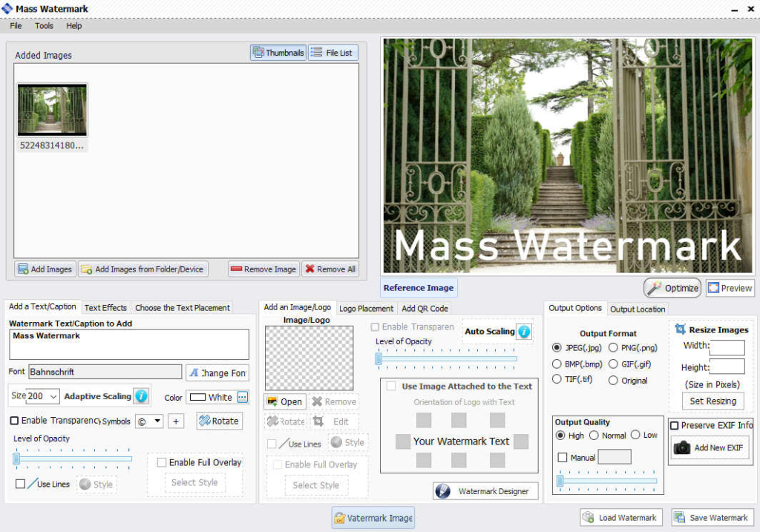Click Load Watermark button
The height and width of the screenshot is (532, 760).
click(623, 517)
